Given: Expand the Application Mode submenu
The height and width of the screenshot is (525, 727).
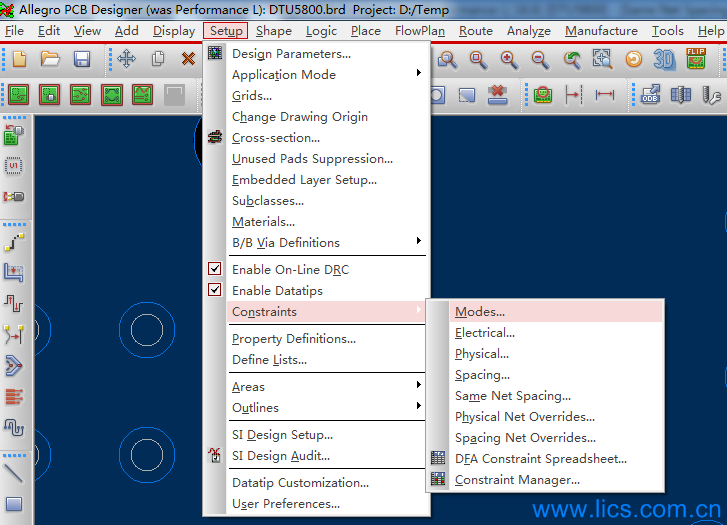Looking at the screenshot, I should (327, 75).
